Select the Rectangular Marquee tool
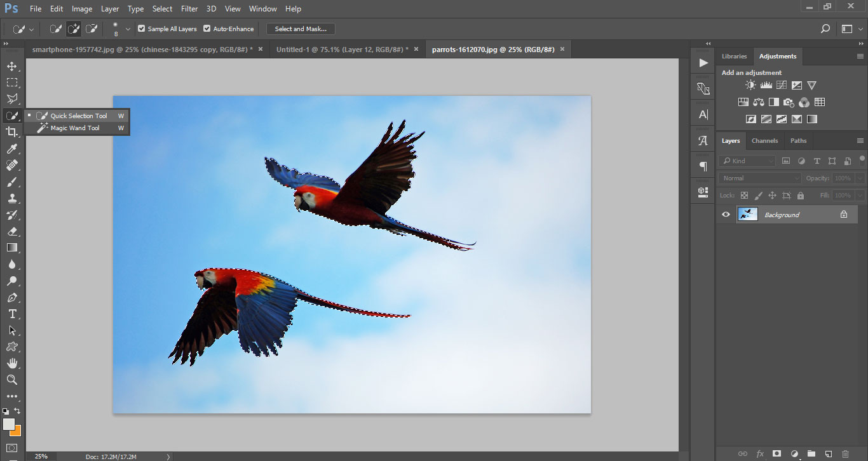The width and height of the screenshot is (868, 461). (11, 83)
